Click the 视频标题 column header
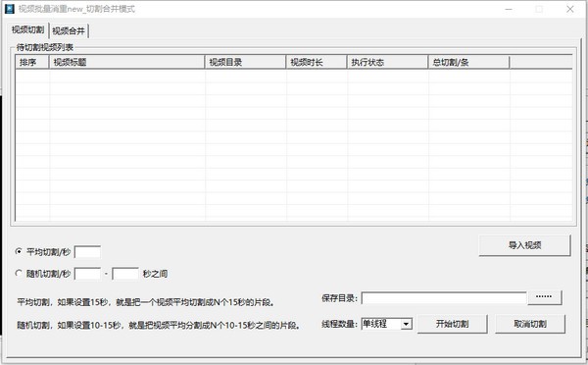588x365 pixels. click(126, 62)
